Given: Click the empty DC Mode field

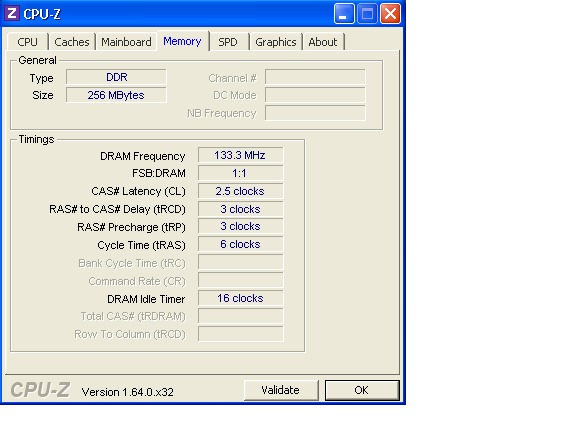Looking at the screenshot, I should (x=315, y=95).
